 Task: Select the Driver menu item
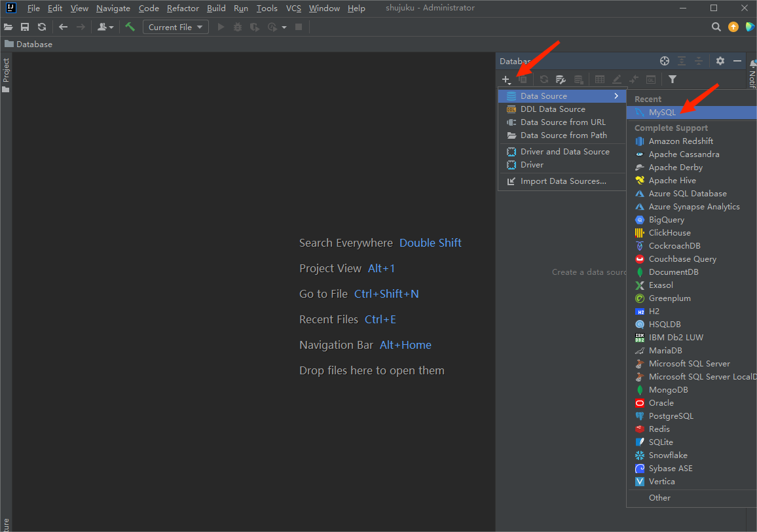click(563, 164)
